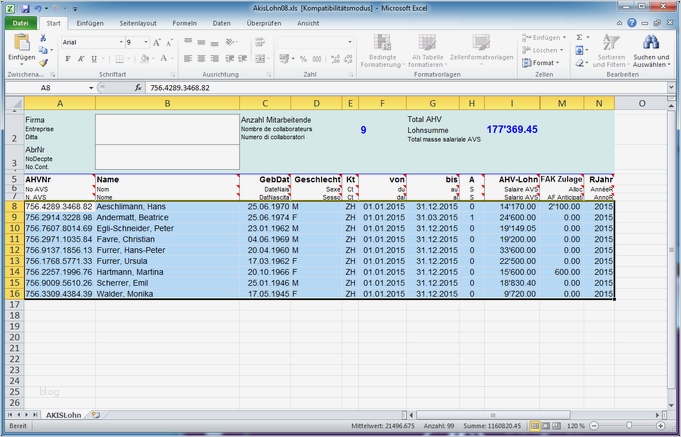The width and height of the screenshot is (681, 437).
Task: Select the AkisLohn sheet tab
Action: [x=64, y=413]
